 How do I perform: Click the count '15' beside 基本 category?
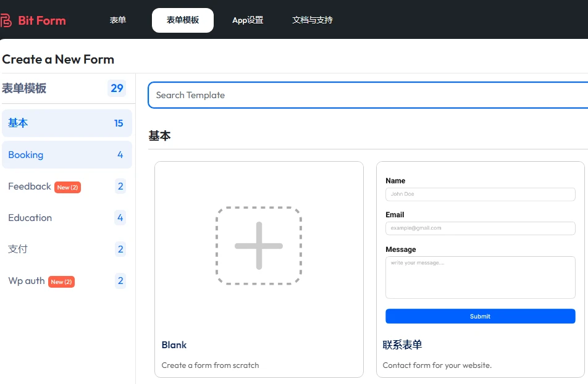click(x=120, y=123)
